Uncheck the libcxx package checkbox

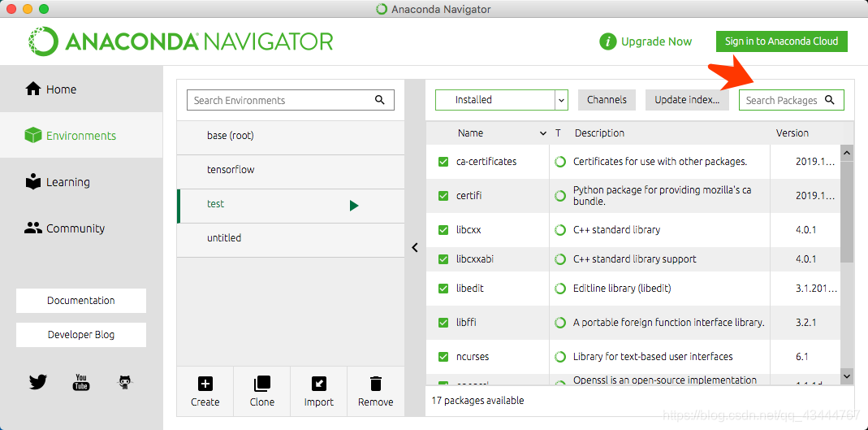[443, 230]
